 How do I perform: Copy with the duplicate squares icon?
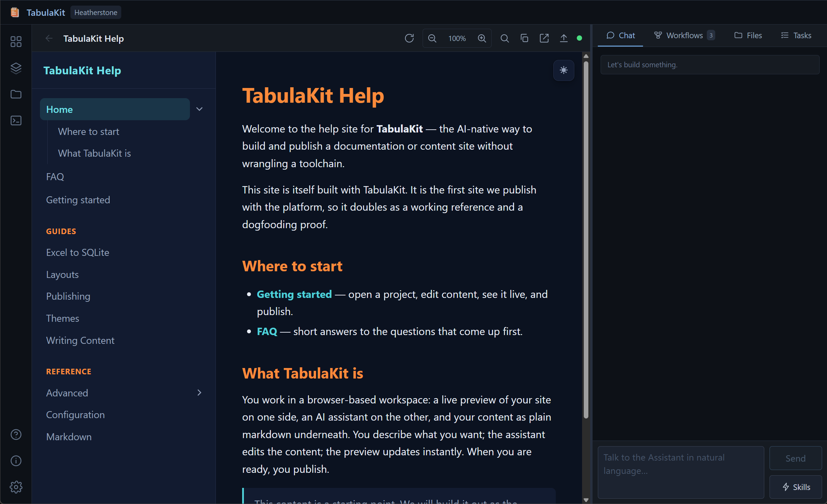(x=524, y=38)
